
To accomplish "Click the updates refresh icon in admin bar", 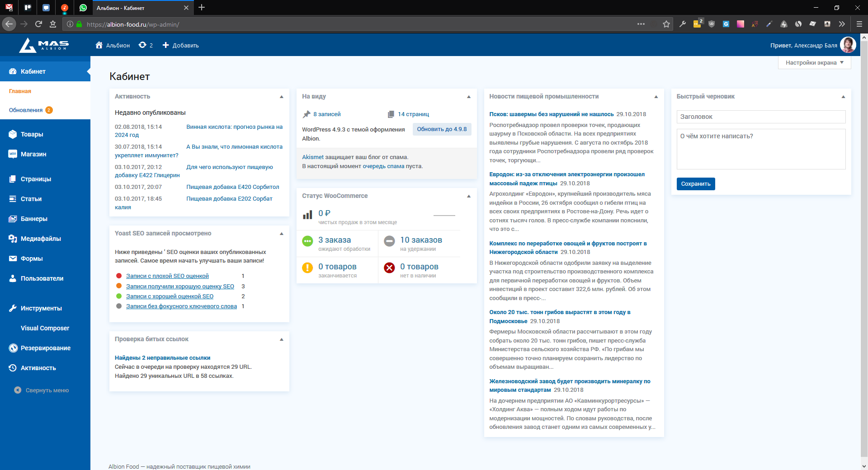I will (143, 45).
